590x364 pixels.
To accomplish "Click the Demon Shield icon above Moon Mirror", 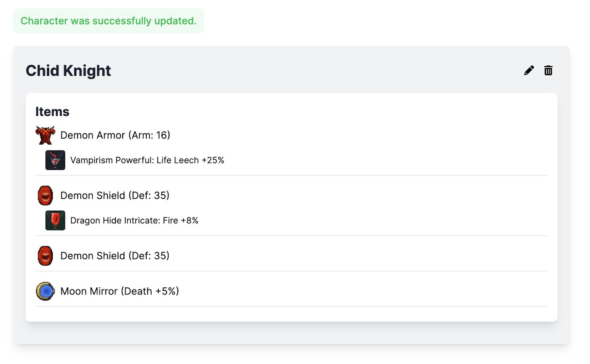I will click(45, 256).
